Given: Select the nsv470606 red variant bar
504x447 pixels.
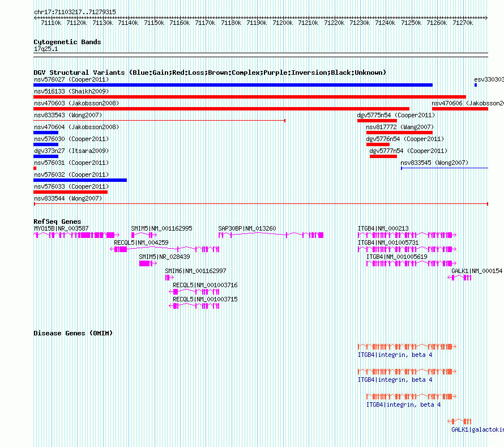Looking at the screenshot, I should [x=460, y=109].
